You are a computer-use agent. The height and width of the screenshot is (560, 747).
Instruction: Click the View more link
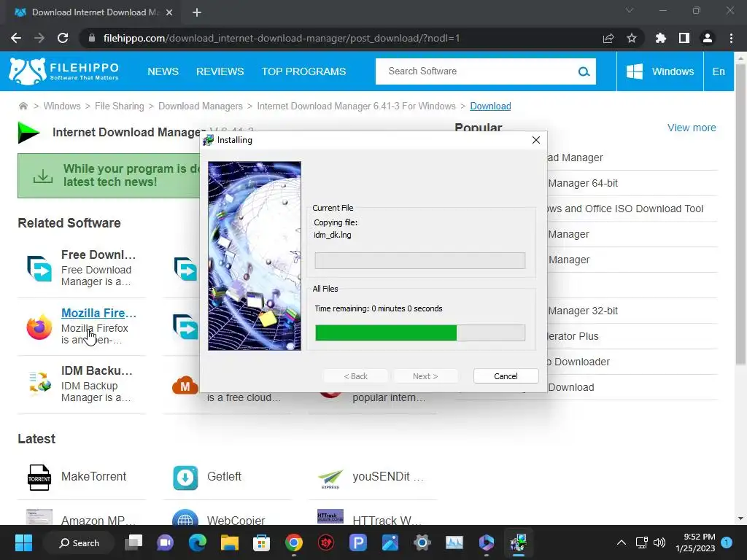(692, 128)
